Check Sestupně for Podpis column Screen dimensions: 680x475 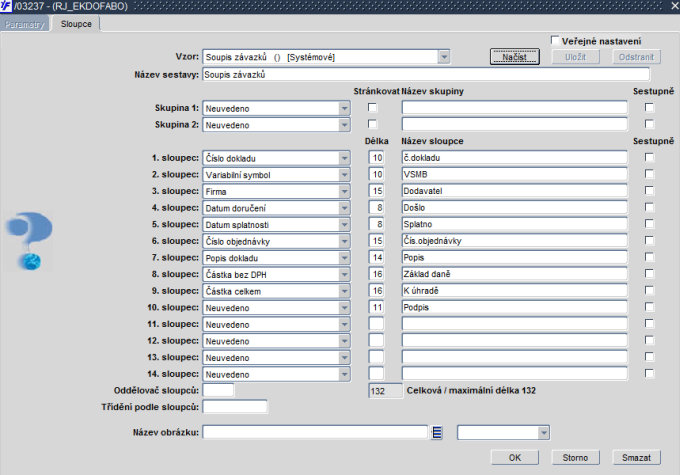click(x=649, y=307)
